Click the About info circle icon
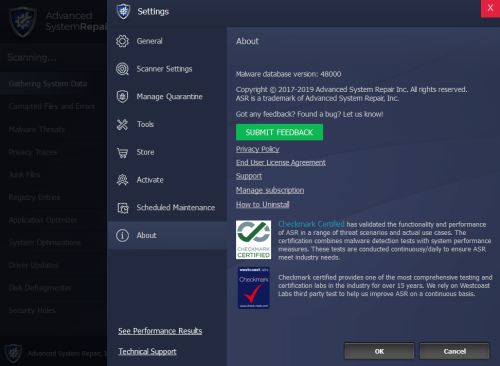Image resolution: width=500 pixels, height=366 pixels. pyautogui.click(x=122, y=235)
